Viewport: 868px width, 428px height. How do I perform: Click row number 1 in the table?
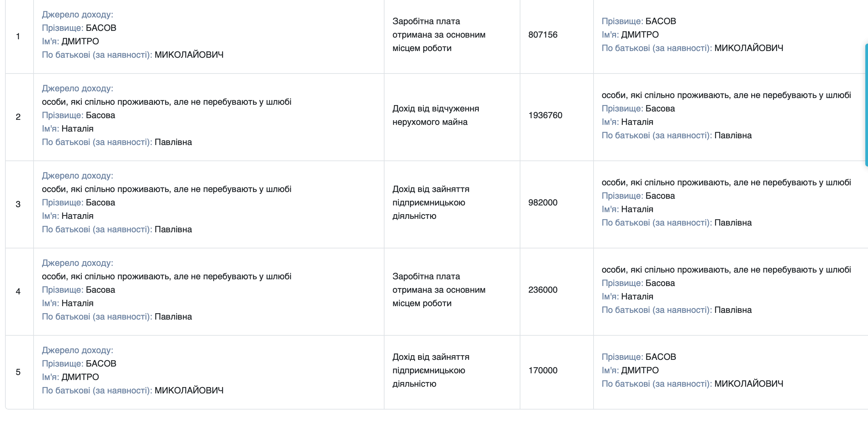(18, 36)
